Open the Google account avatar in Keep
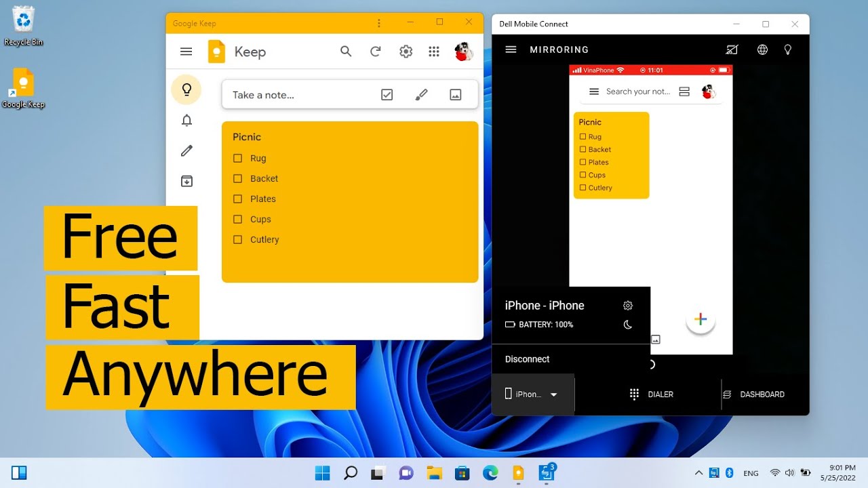Image resolution: width=868 pixels, height=488 pixels. [464, 52]
